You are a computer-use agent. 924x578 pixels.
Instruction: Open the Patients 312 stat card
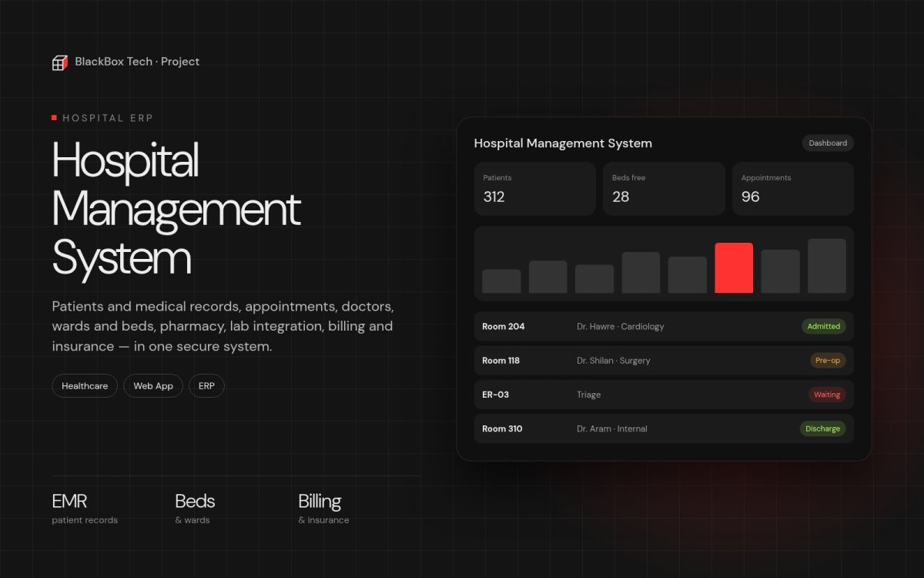point(534,188)
